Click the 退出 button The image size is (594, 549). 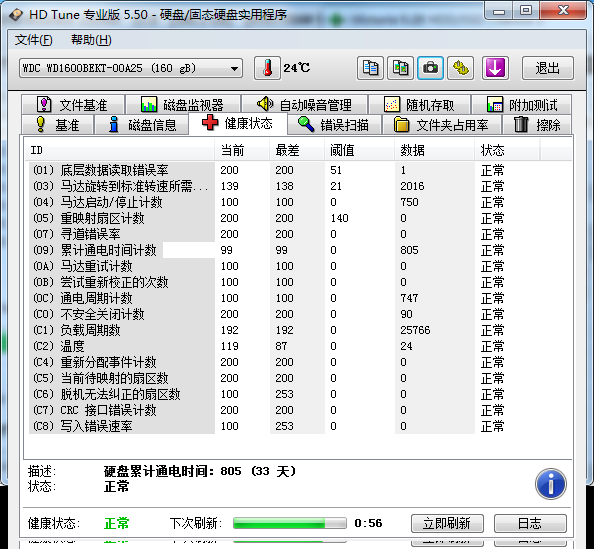pos(548,68)
